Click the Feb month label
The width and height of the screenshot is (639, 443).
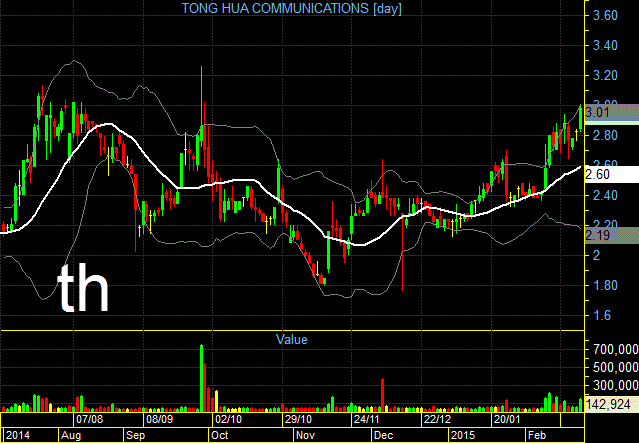pos(537,435)
